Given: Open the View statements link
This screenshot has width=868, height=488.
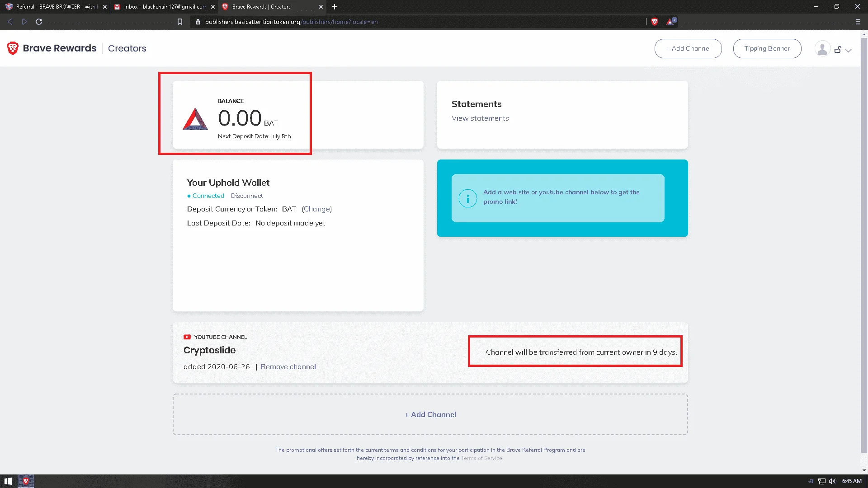Looking at the screenshot, I should (x=480, y=118).
